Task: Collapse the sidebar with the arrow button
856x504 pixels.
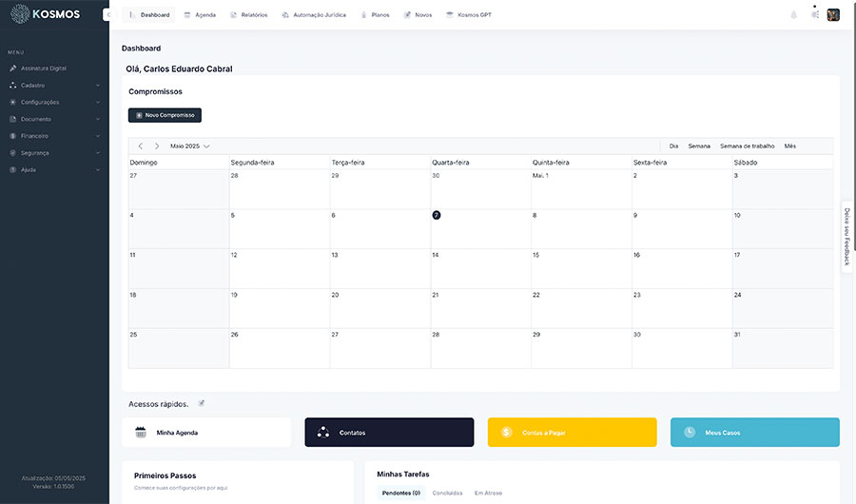Action: (x=107, y=15)
